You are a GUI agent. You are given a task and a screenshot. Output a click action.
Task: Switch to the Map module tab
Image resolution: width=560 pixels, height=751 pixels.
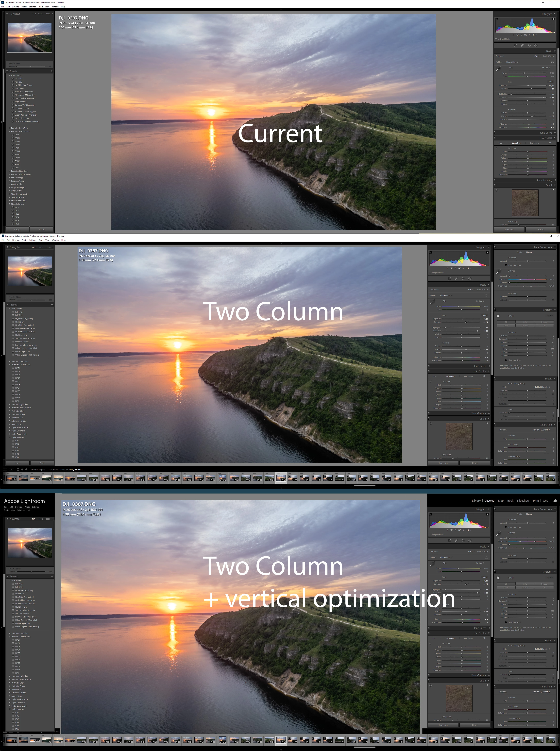[501, 501]
